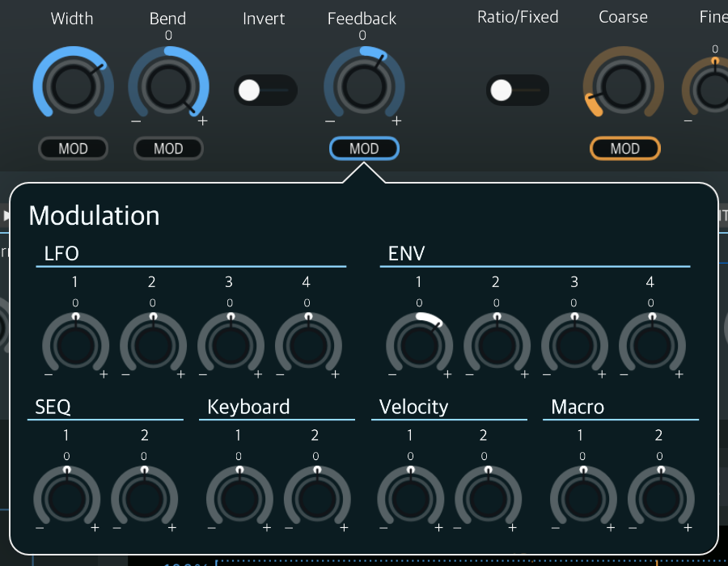This screenshot has height=566, width=728.
Task: Click the Feedback knob
Action: (x=364, y=86)
